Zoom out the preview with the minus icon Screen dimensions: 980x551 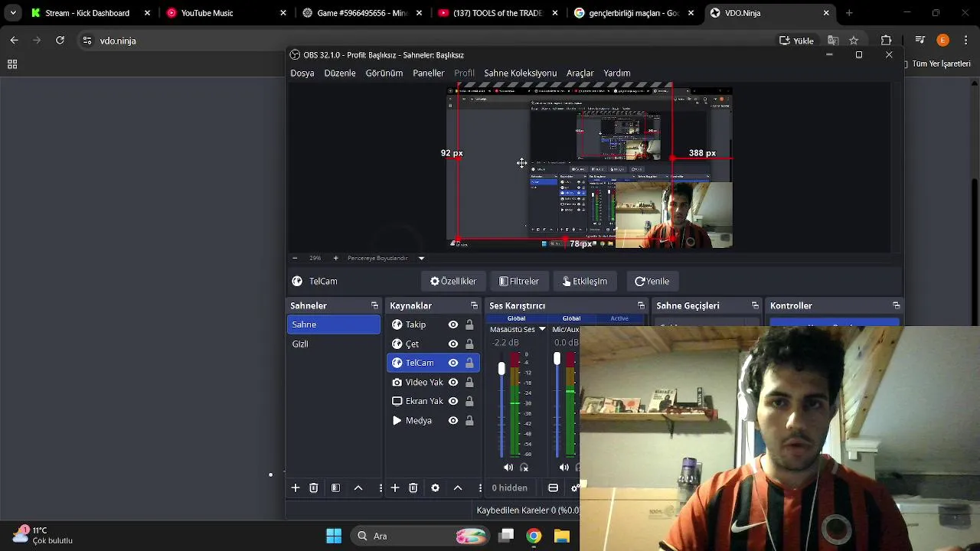pos(295,258)
